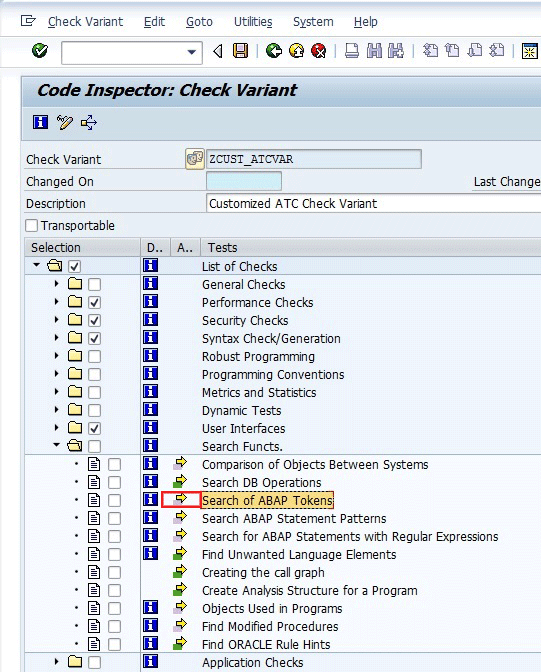Image resolution: width=541 pixels, height=672 pixels.
Task: Check the Search DB Operations checkbox
Action: (x=114, y=483)
